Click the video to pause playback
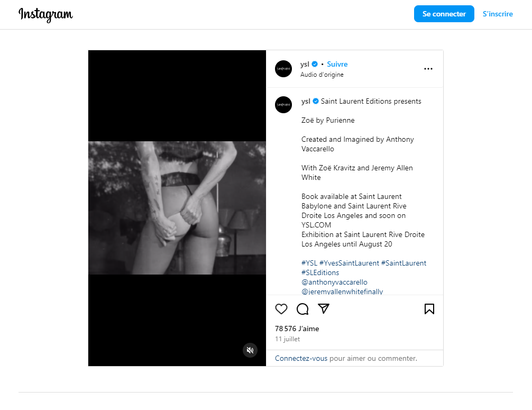 click(177, 208)
